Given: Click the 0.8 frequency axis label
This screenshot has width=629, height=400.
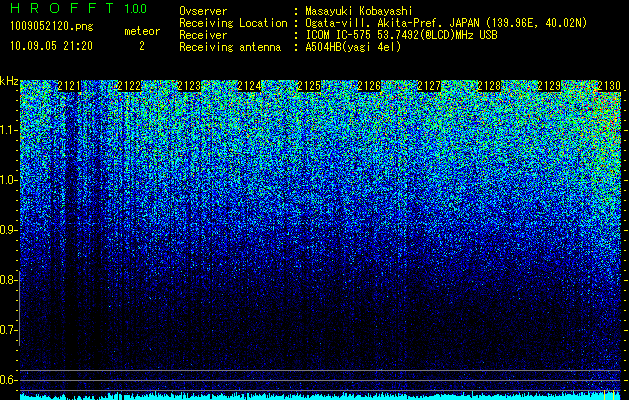Looking at the screenshot, I should tap(8, 280).
